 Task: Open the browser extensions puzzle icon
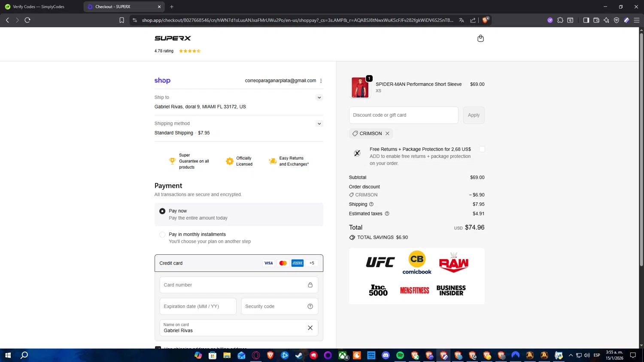560,20
